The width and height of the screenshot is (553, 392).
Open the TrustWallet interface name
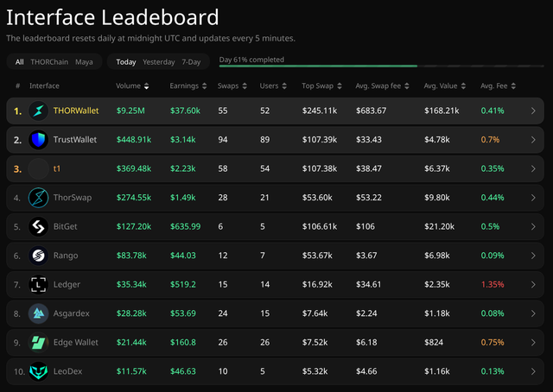point(75,140)
